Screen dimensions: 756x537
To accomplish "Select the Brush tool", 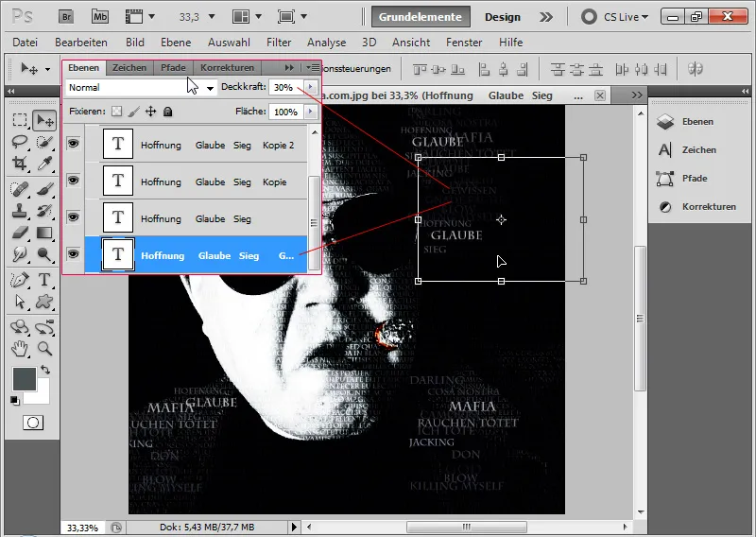I will click(44, 189).
